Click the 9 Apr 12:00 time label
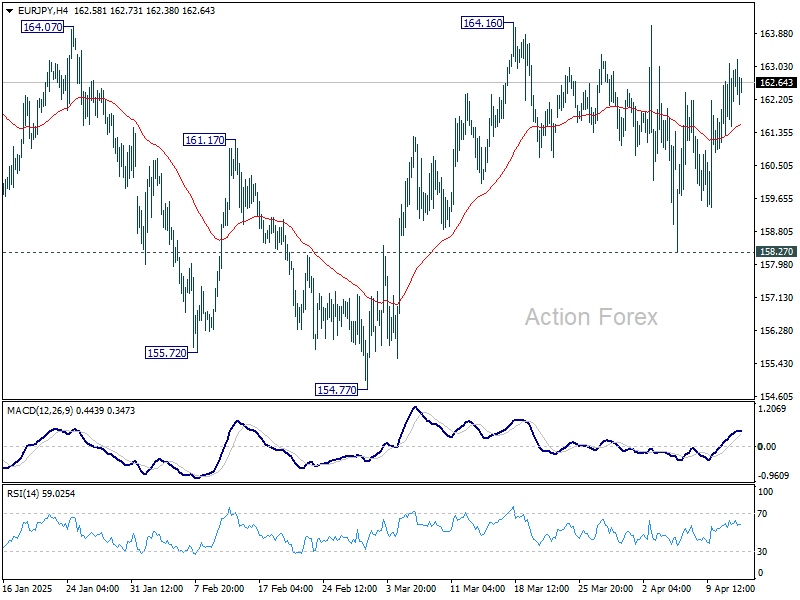 point(730,589)
